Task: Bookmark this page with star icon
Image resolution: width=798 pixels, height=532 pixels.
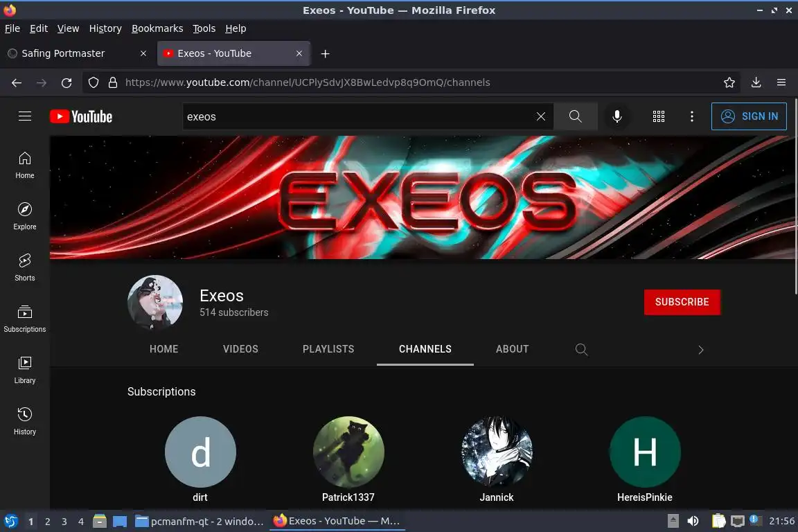Action: pos(729,82)
